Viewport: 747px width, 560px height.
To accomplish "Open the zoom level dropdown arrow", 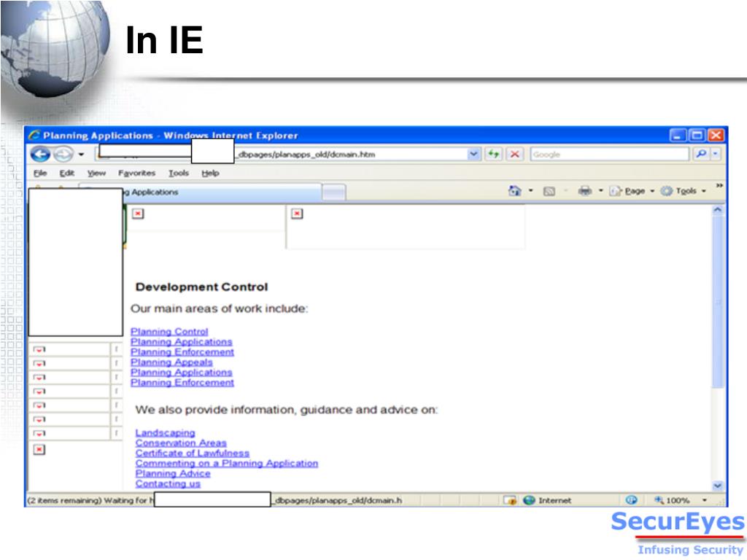I will tap(705, 500).
